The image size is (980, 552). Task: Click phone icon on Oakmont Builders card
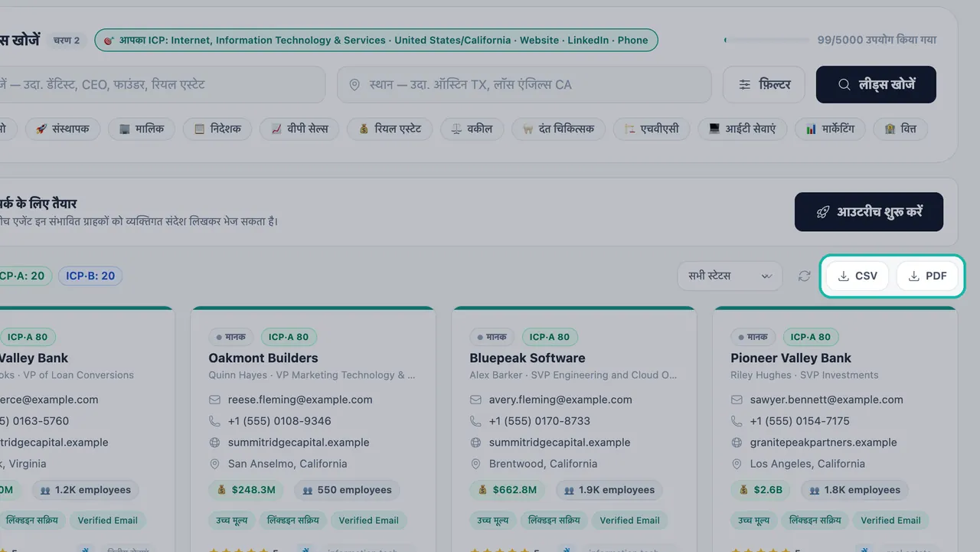(x=214, y=421)
